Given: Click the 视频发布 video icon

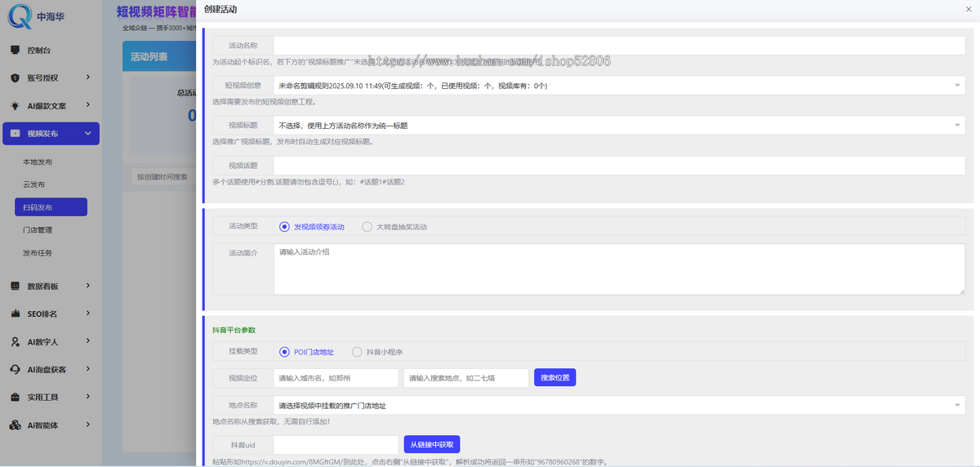Looking at the screenshot, I should (15, 133).
